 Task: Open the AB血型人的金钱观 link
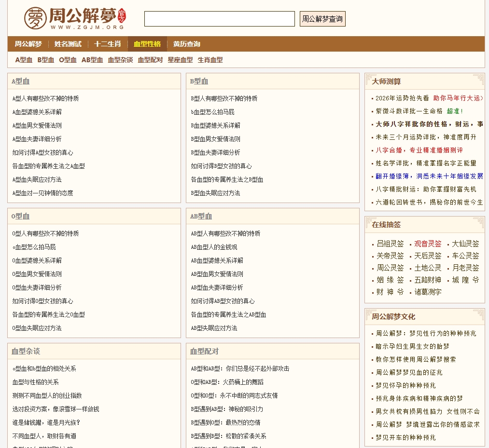point(214,247)
